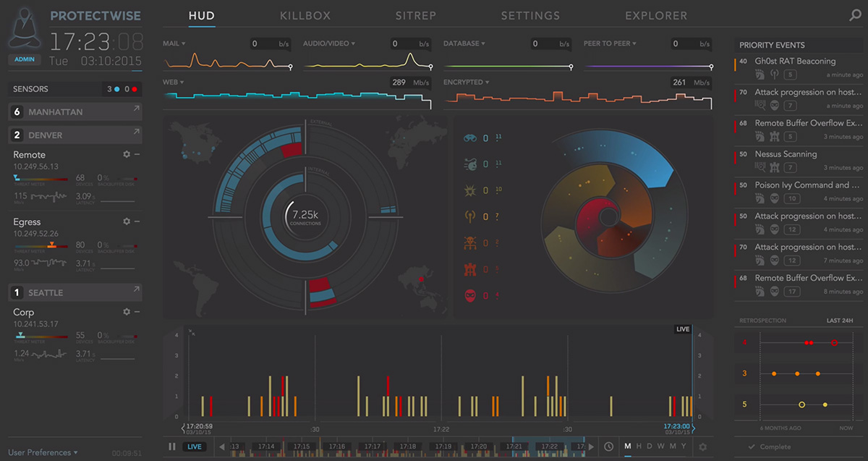
Task: Open the timeline gear settings icon
Action: pyautogui.click(x=702, y=447)
